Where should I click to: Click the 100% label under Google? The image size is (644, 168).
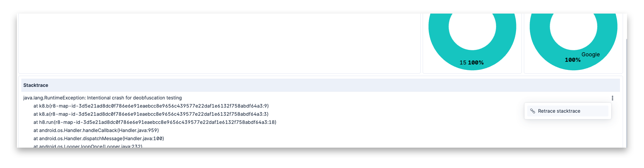[573, 60]
